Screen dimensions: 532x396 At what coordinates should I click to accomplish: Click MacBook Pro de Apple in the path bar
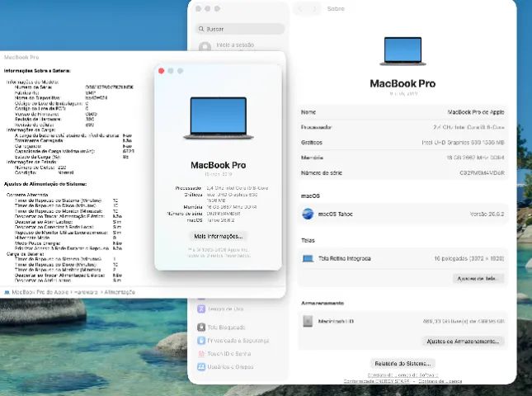(40, 292)
